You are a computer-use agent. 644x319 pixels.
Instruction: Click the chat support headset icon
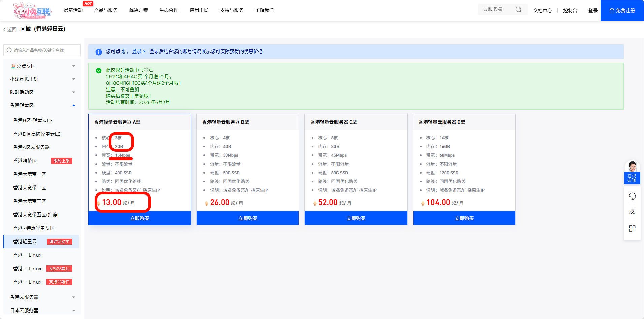(632, 196)
